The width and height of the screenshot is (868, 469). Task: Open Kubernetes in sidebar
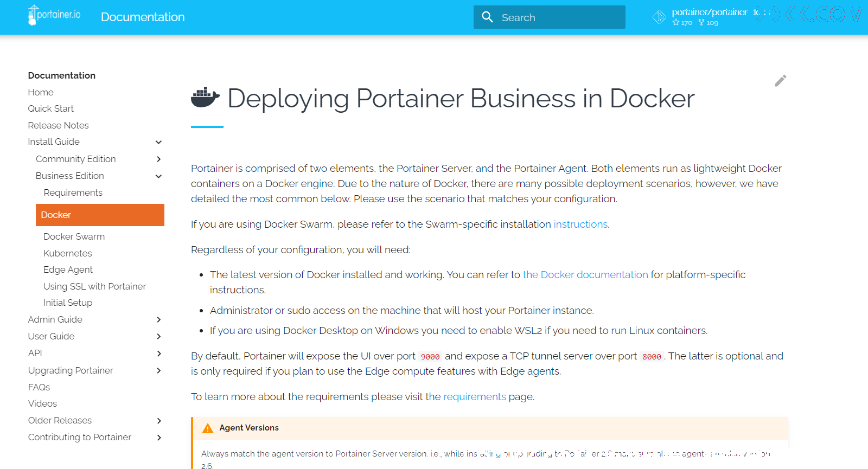(68, 253)
